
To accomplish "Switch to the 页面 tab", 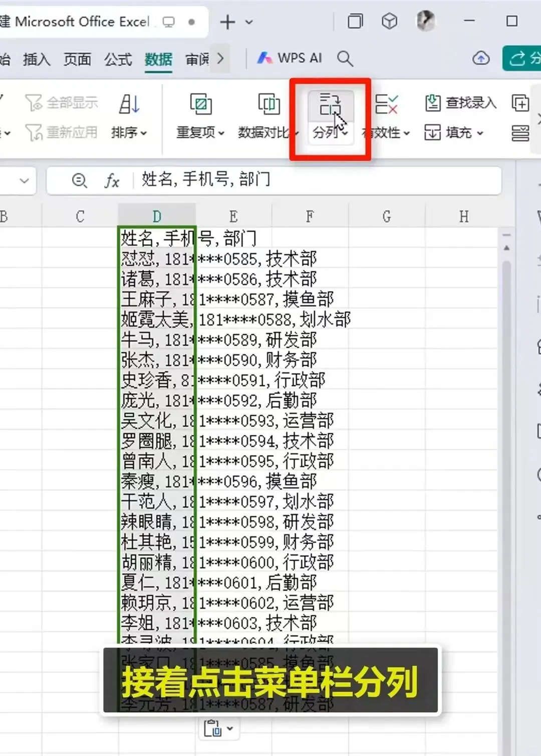I will point(77,59).
